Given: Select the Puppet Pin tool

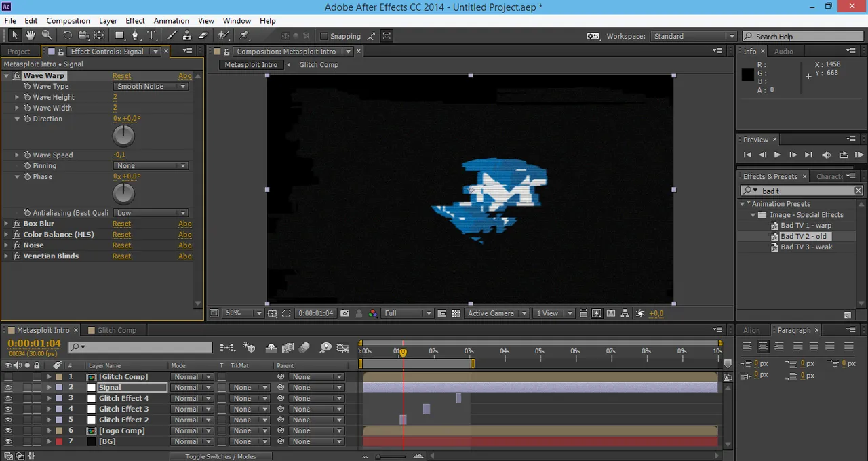Looking at the screenshot, I should click(x=244, y=35).
